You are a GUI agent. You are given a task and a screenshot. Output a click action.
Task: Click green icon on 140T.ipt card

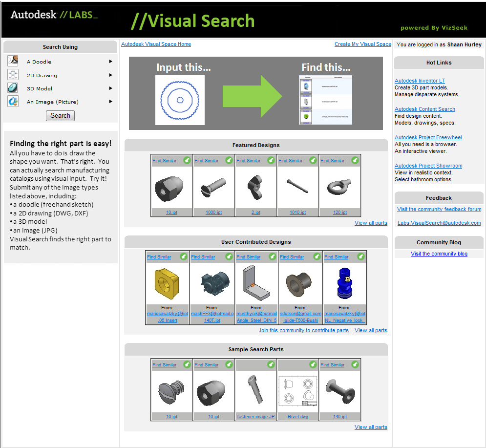point(229,256)
